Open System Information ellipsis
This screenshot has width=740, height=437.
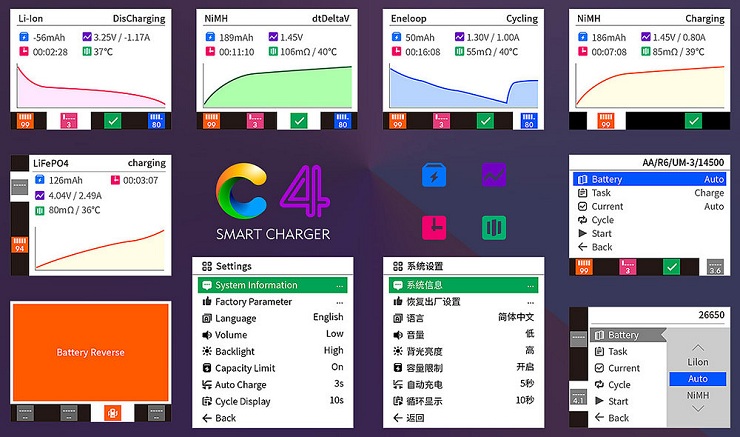[339, 286]
